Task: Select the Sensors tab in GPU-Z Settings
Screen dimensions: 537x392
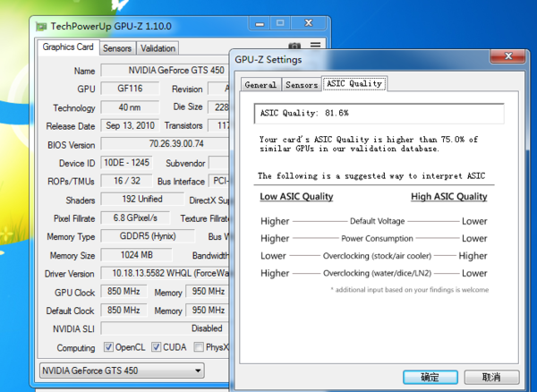Action: point(302,84)
